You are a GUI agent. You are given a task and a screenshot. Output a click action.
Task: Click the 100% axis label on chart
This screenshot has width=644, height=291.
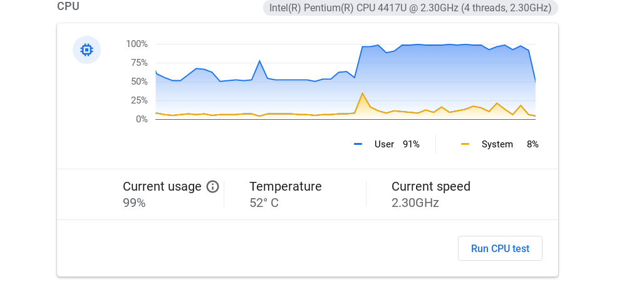click(137, 44)
